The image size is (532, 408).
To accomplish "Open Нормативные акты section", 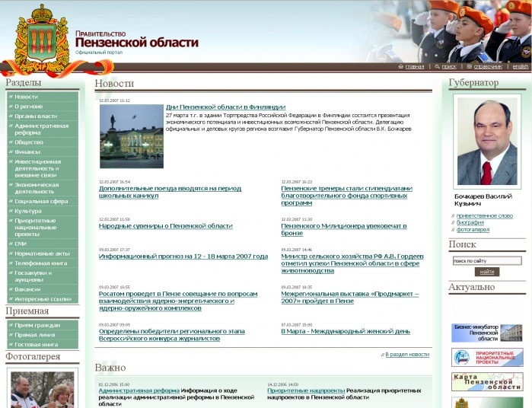I will pyautogui.click(x=43, y=253).
